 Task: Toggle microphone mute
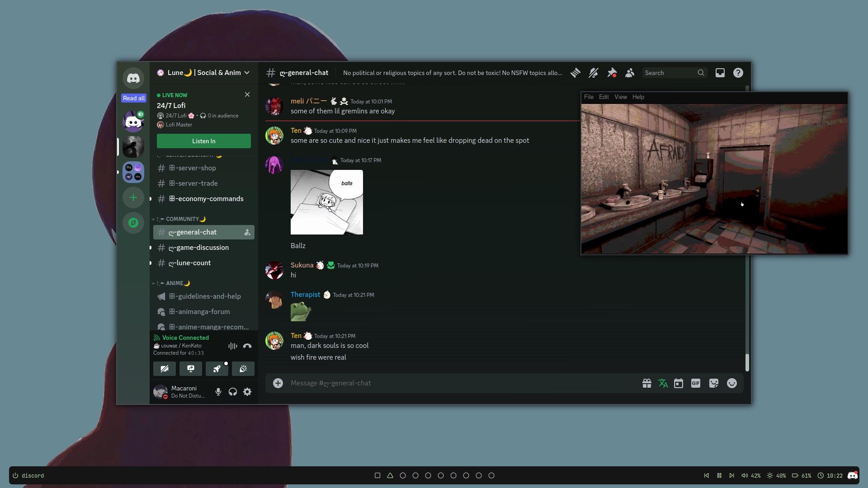[x=218, y=392]
